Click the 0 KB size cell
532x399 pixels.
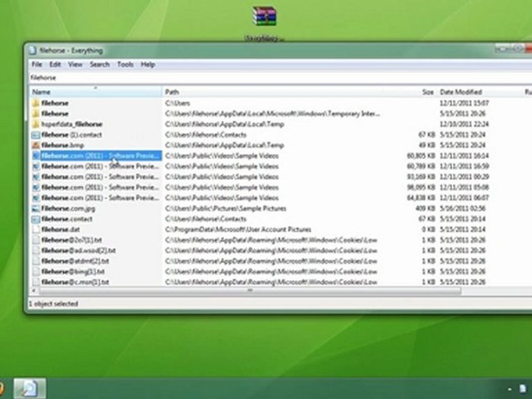(428, 229)
